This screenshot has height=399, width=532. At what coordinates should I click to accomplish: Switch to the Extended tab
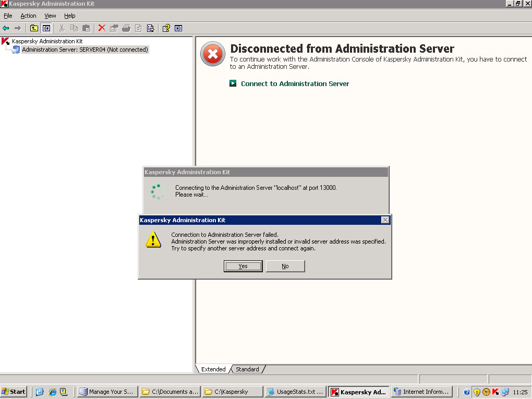213,369
